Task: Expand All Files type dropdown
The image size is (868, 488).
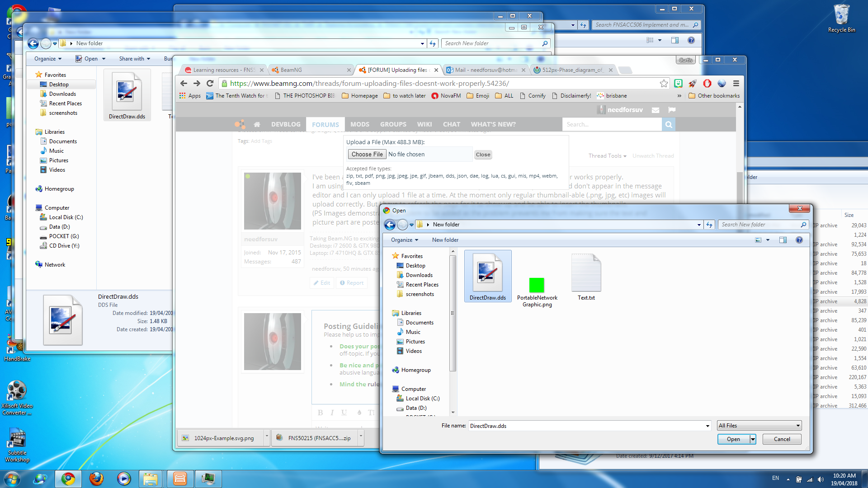Action: point(798,426)
